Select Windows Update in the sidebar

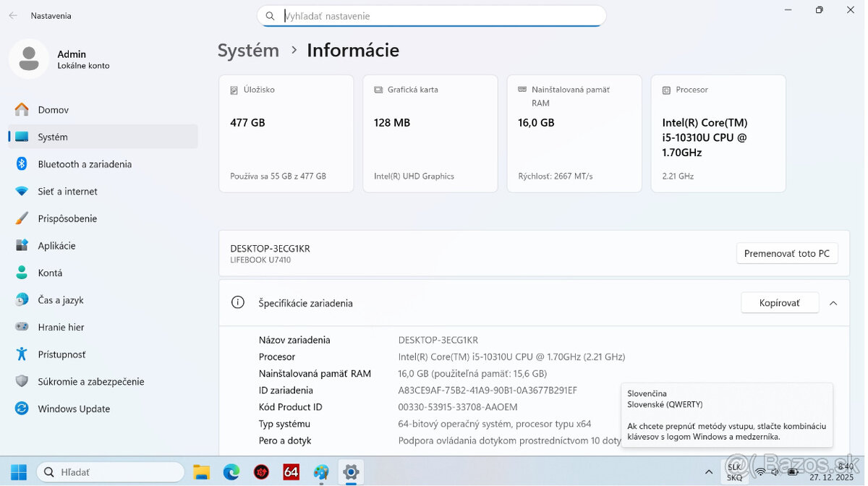pos(73,409)
